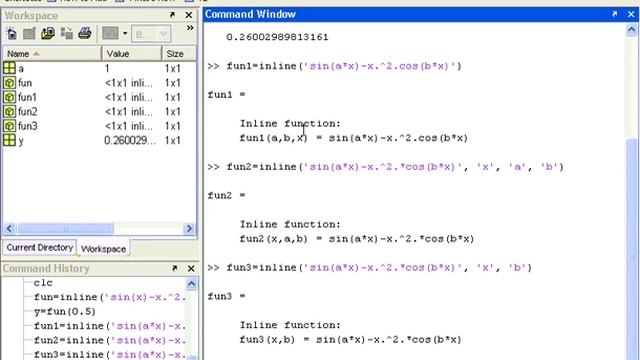640x360 pixels.
Task: Click the New variable icon in Workspace toolbar
Action: [x=11, y=33]
